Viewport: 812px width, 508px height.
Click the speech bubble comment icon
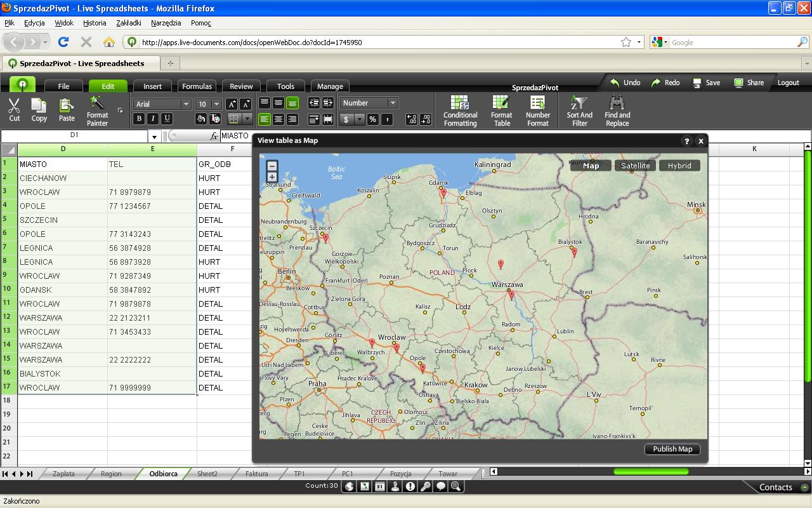pos(440,486)
